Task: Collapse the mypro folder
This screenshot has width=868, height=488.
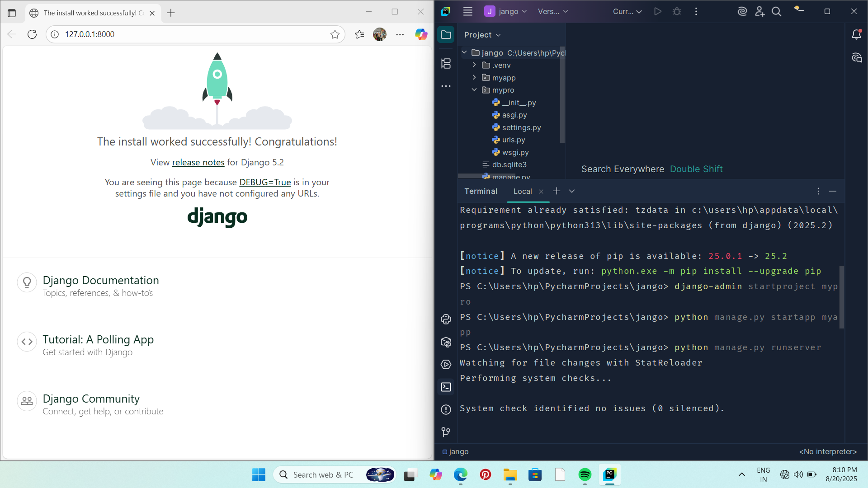Action: pos(474,90)
